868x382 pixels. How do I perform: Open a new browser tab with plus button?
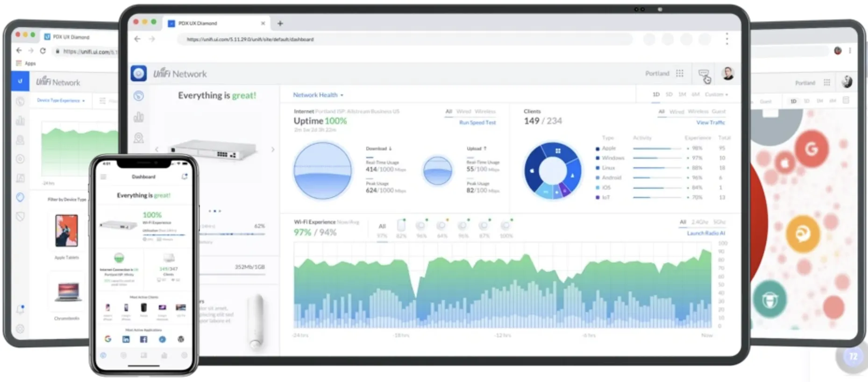point(280,23)
